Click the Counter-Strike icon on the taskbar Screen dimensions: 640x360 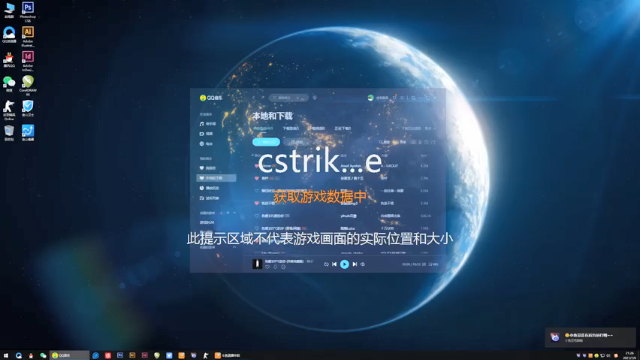pos(206,356)
